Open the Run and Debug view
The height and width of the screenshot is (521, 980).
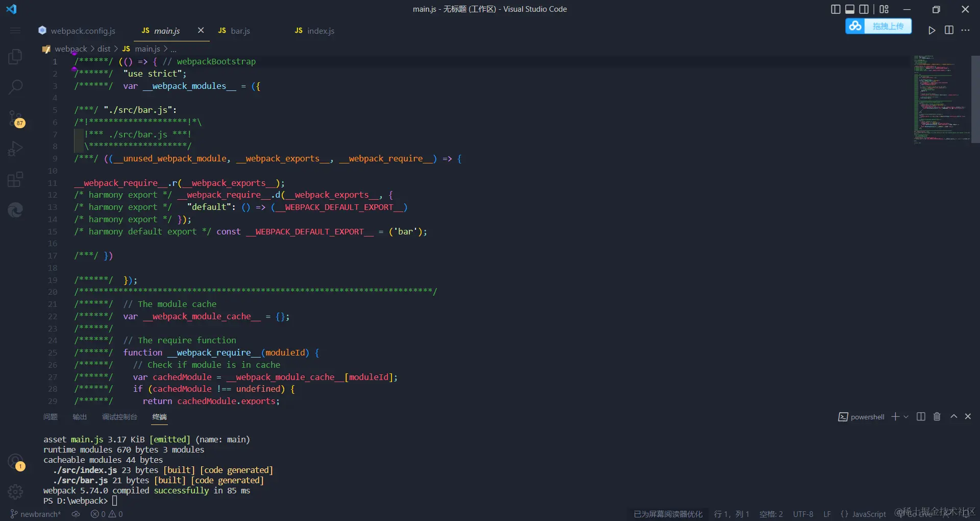[15, 149]
